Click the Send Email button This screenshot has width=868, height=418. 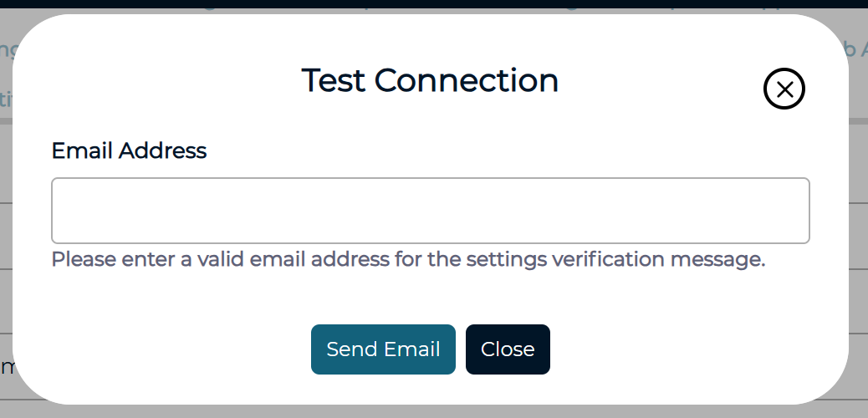point(383,349)
